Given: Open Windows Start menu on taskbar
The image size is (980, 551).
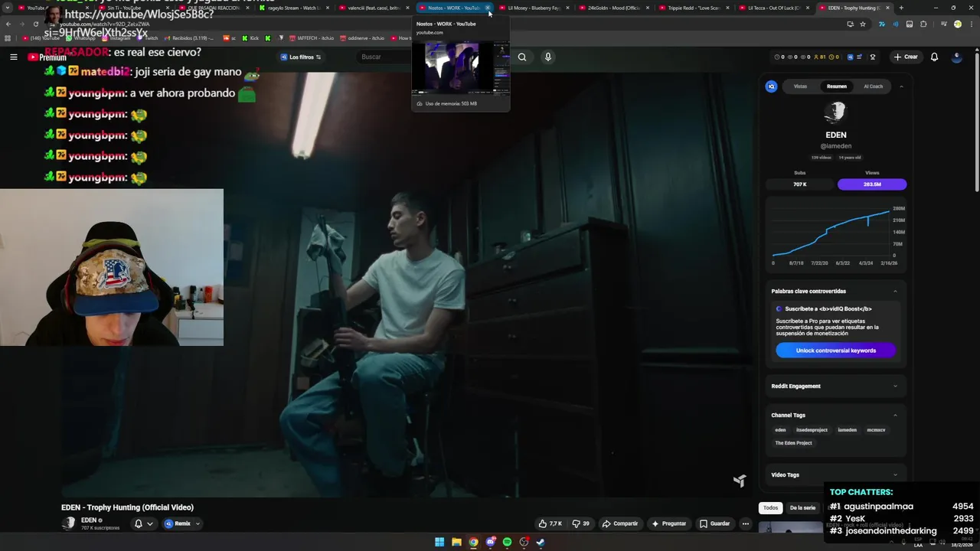Looking at the screenshot, I should (x=439, y=543).
